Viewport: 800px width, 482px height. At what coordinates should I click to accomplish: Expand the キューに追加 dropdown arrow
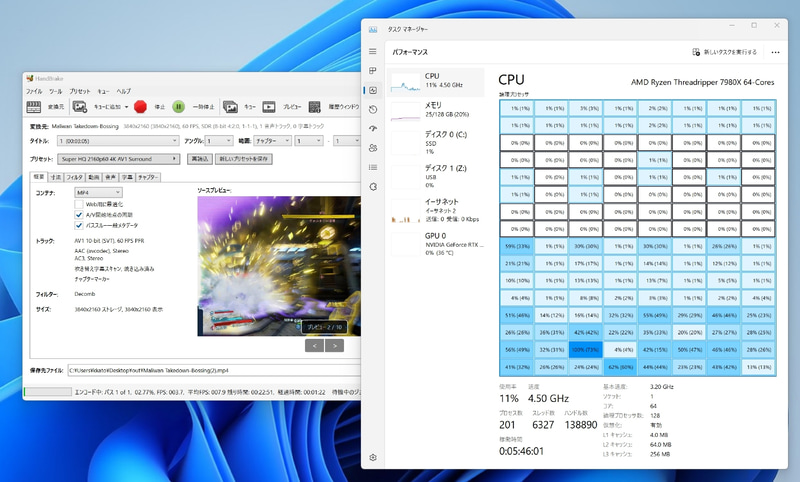point(127,107)
